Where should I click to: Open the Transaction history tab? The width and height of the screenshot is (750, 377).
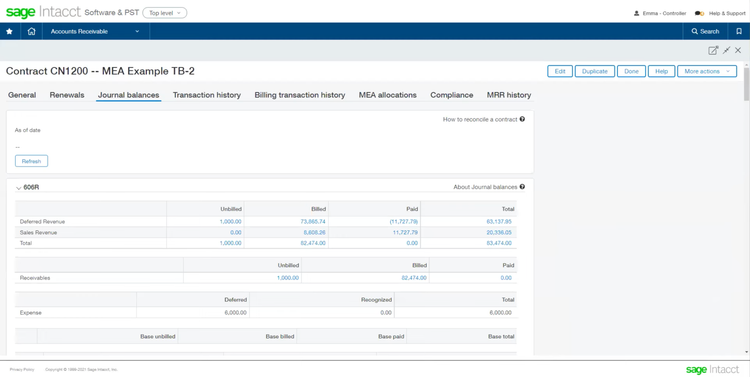click(x=207, y=95)
